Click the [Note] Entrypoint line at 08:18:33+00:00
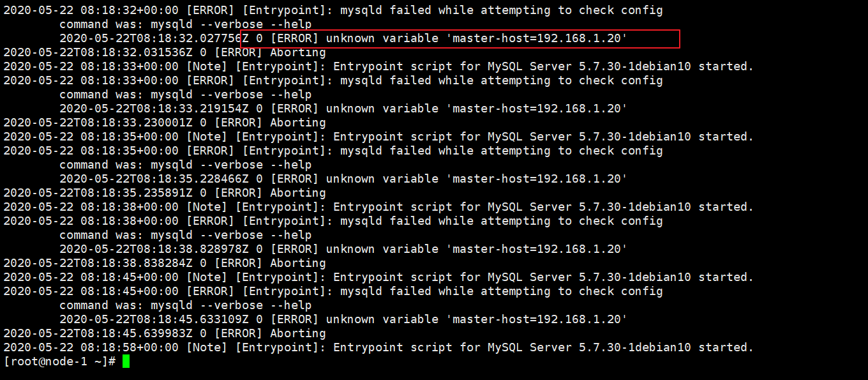 click(x=378, y=66)
